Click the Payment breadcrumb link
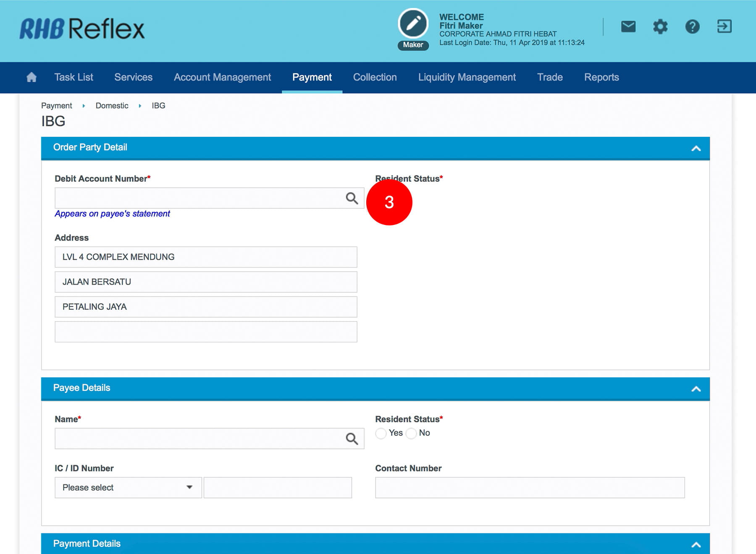The height and width of the screenshot is (554, 756). [57, 106]
